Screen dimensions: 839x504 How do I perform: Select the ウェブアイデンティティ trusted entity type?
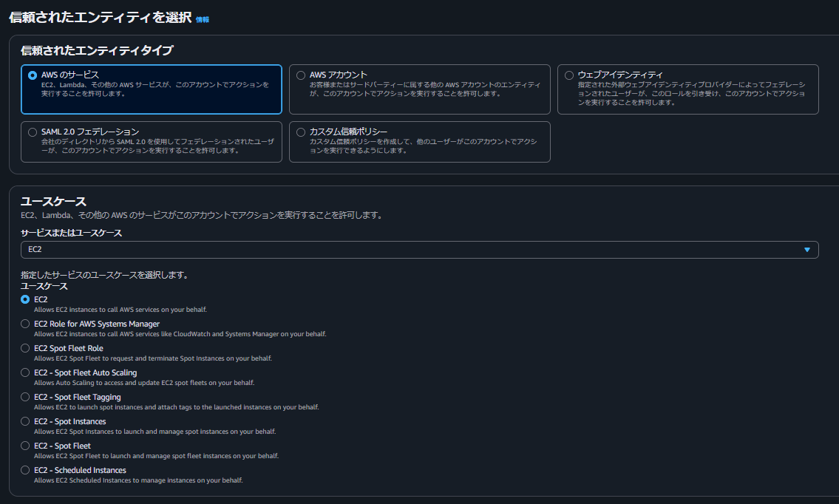tap(568, 75)
